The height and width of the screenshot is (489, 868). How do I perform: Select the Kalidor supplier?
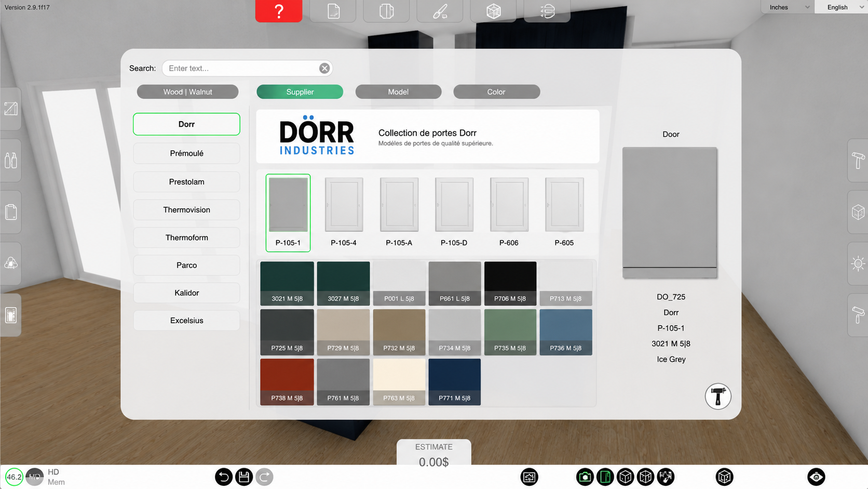[x=186, y=293]
